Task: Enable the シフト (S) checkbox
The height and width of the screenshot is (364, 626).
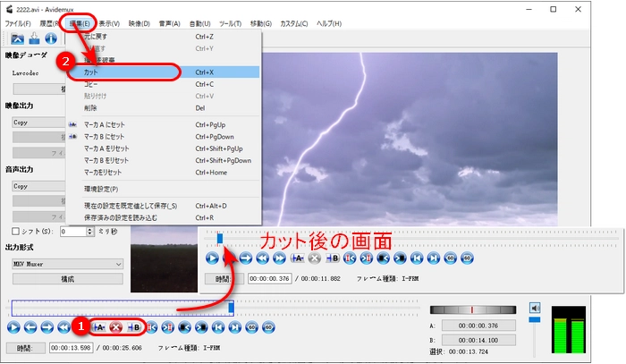Action: pos(15,231)
